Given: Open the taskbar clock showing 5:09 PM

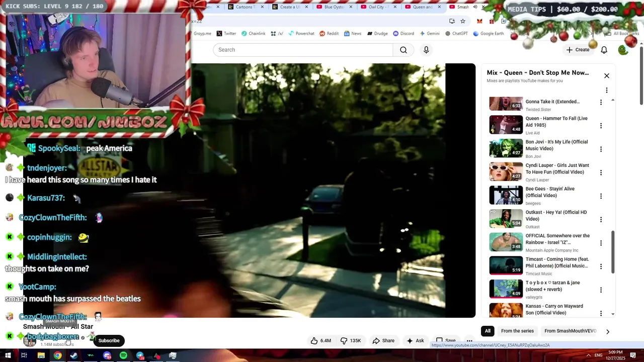Looking at the screenshot, I should [614, 355].
